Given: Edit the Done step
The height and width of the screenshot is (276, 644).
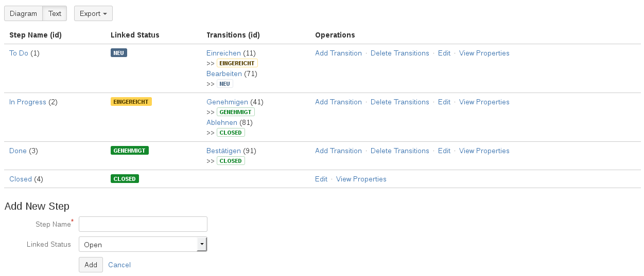Looking at the screenshot, I should (444, 151).
